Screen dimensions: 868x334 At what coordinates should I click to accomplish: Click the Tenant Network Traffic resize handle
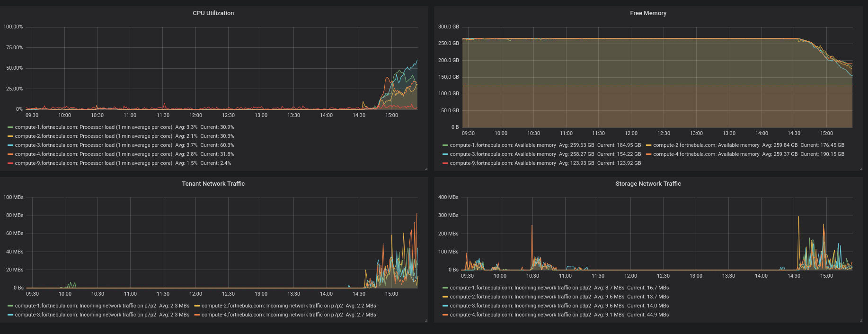click(x=426, y=321)
